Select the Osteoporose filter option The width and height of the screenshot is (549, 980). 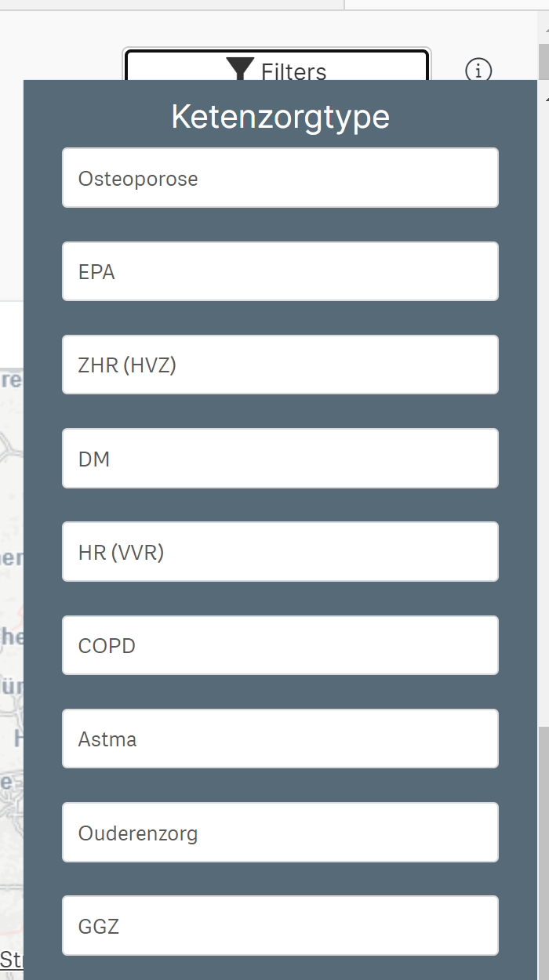pyautogui.click(x=280, y=178)
